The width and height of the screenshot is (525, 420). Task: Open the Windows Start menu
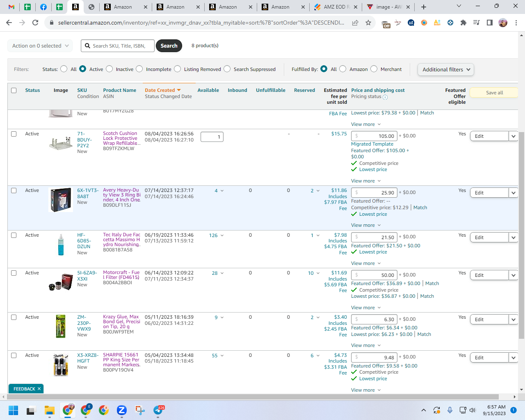tap(13, 410)
